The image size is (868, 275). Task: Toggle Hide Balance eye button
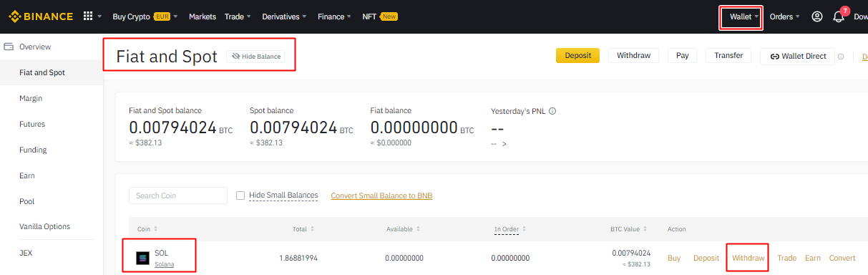point(255,57)
